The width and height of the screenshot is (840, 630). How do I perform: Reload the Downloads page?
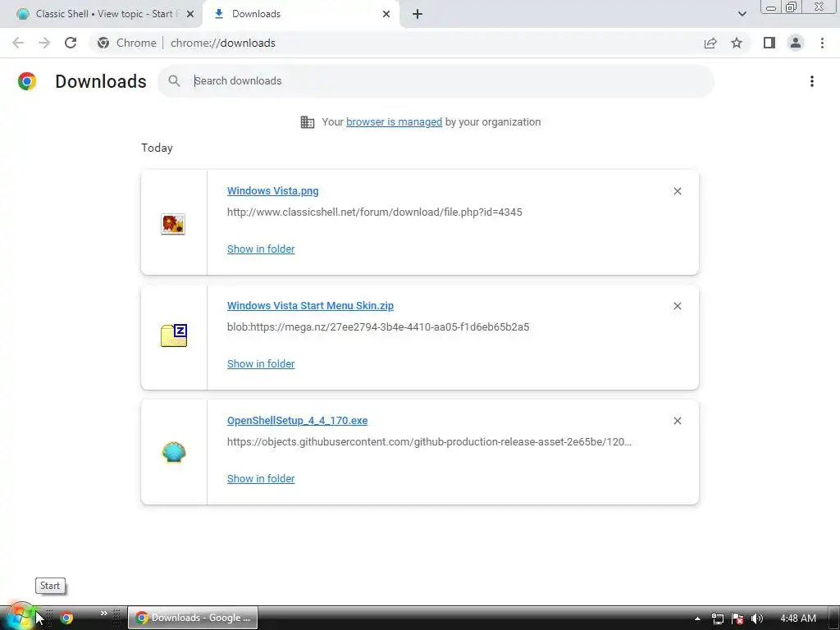pos(71,43)
